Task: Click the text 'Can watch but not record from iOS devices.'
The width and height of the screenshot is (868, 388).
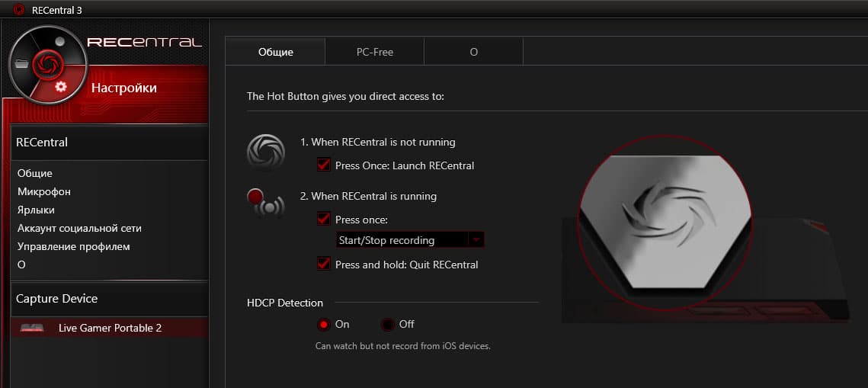Action: pyautogui.click(x=403, y=346)
